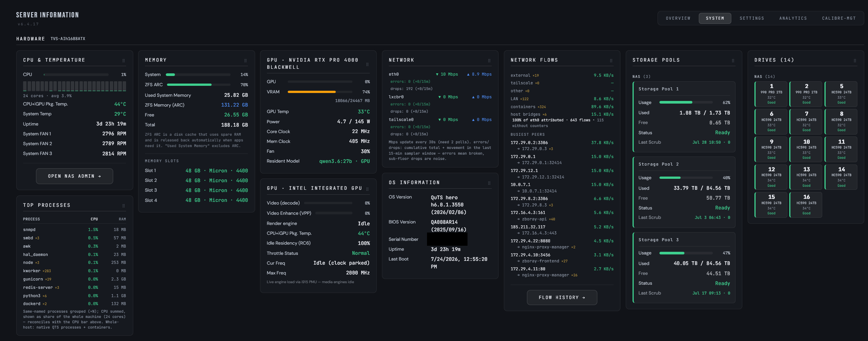Click the Network panel drag handle icon
The height and width of the screenshot is (341, 868).
click(489, 61)
